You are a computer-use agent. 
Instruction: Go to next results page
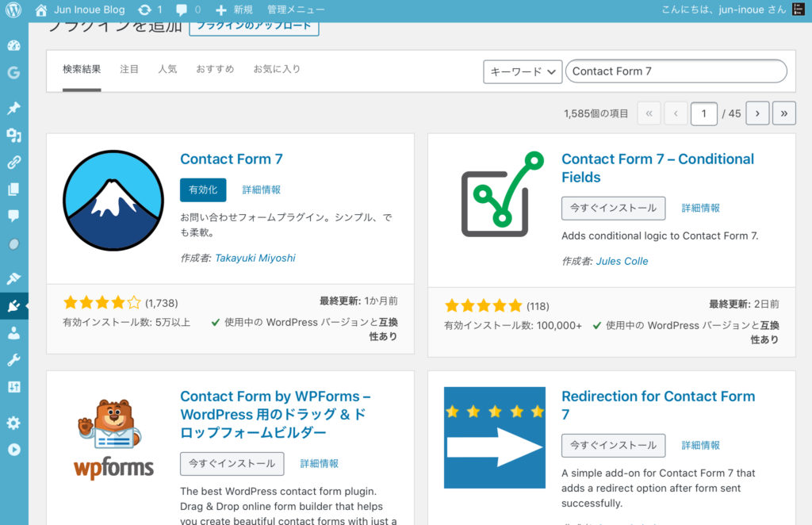(x=757, y=113)
